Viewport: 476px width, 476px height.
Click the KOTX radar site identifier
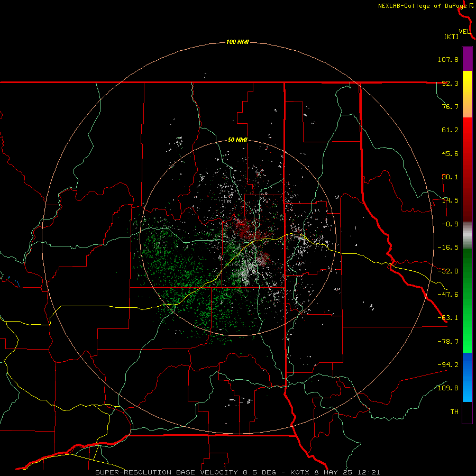[x=300, y=472]
